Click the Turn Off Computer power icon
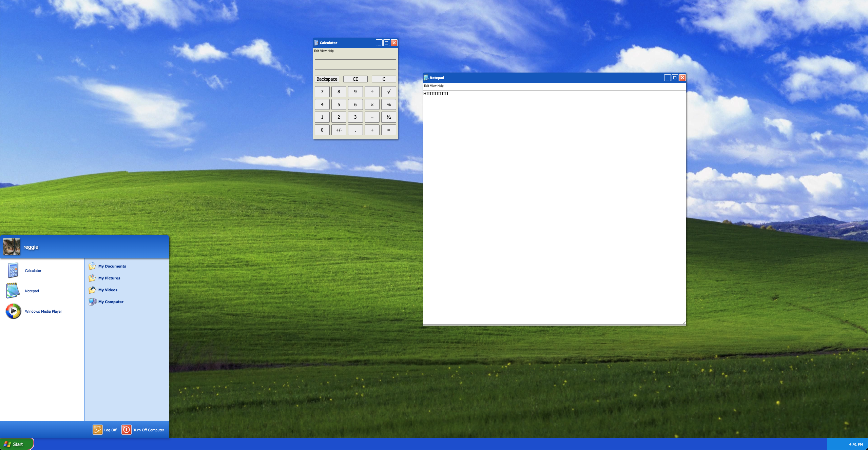Screen dimensions: 868x450 tap(127, 430)
